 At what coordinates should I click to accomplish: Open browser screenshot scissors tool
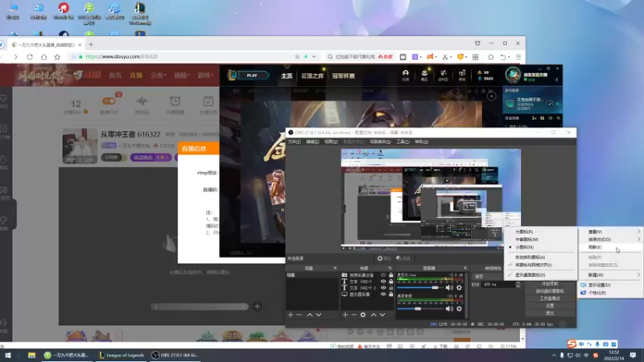445,56
